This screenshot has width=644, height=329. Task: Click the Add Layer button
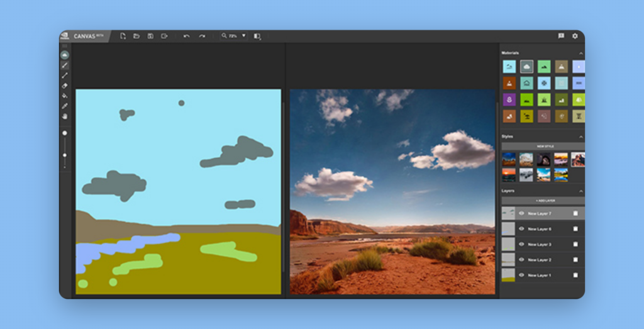542,201
